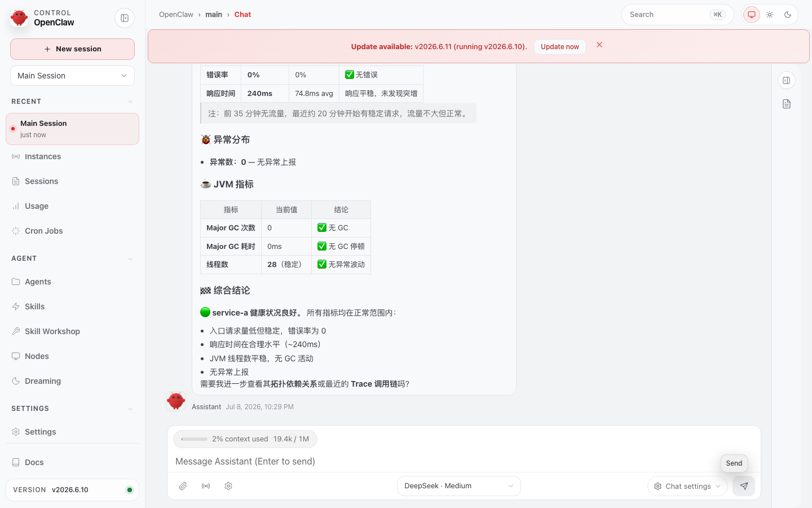Click the assistant avatar below message
Screen dimensions: 812x508
click(176, 401)
